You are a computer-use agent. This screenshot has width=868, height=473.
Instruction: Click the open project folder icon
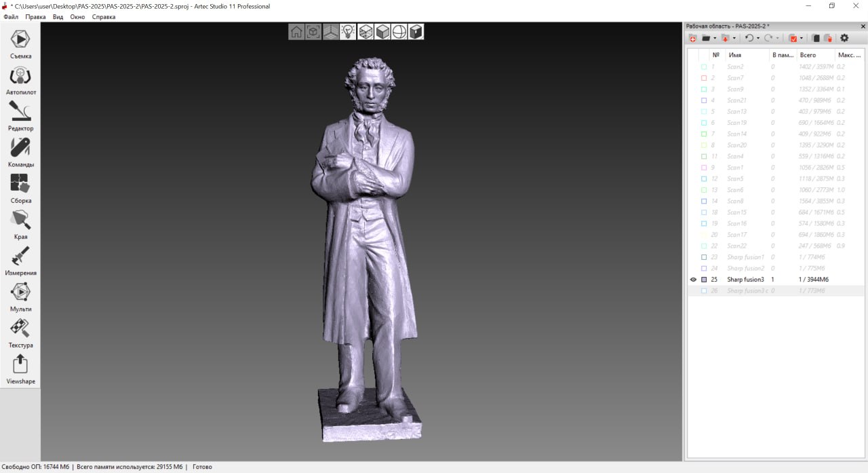point(706,39)
